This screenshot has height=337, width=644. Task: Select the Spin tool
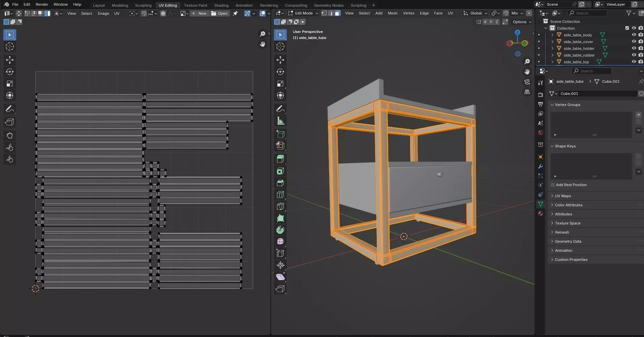(280, 230)
